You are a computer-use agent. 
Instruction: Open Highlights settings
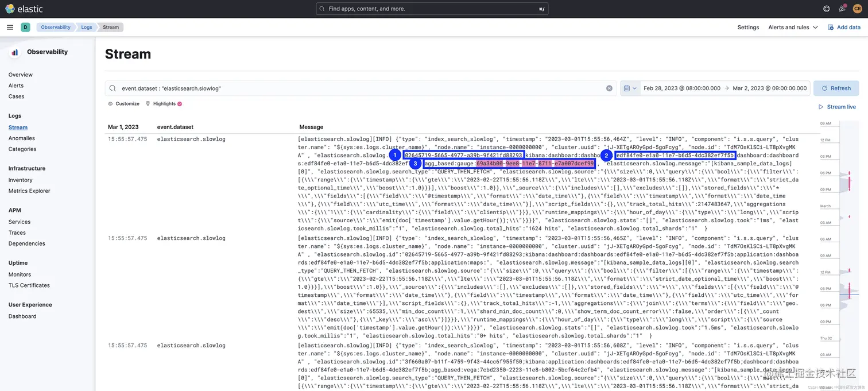point(164,104)
